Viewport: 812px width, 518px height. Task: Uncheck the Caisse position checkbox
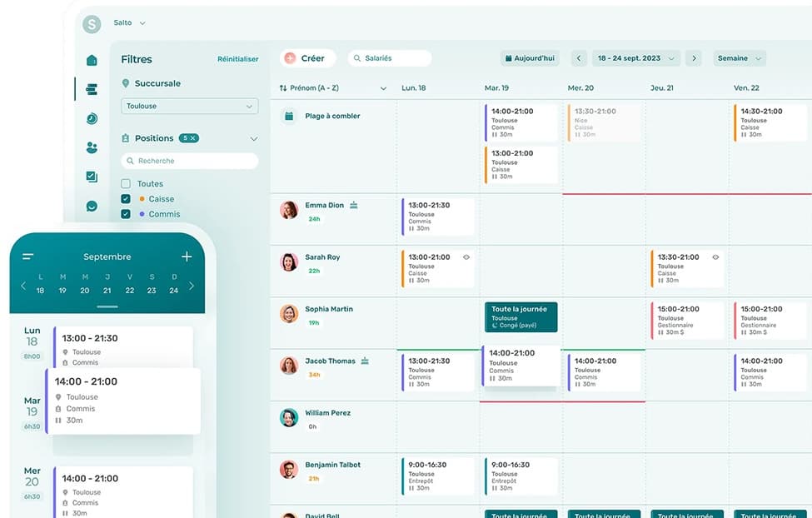coord(126,199)
